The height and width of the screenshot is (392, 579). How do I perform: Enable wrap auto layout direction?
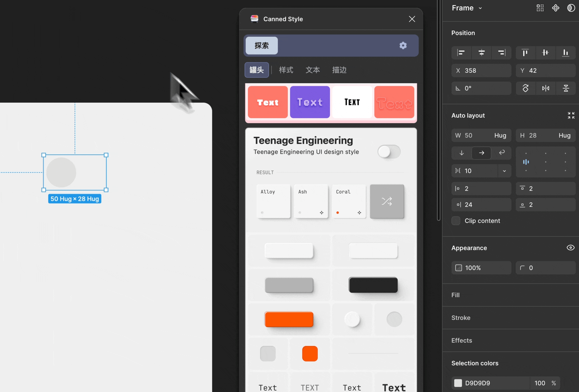pyautogui.click(x=501, y=153)
